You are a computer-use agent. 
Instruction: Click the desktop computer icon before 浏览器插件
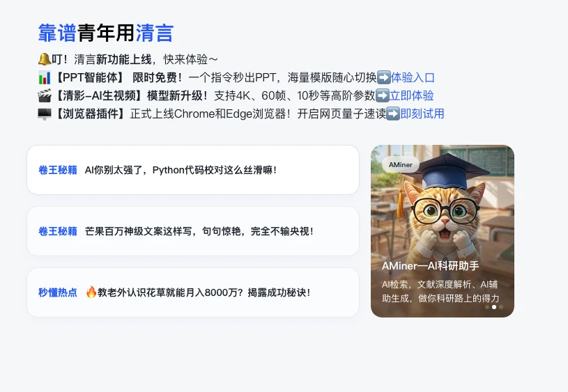[45, 114]
